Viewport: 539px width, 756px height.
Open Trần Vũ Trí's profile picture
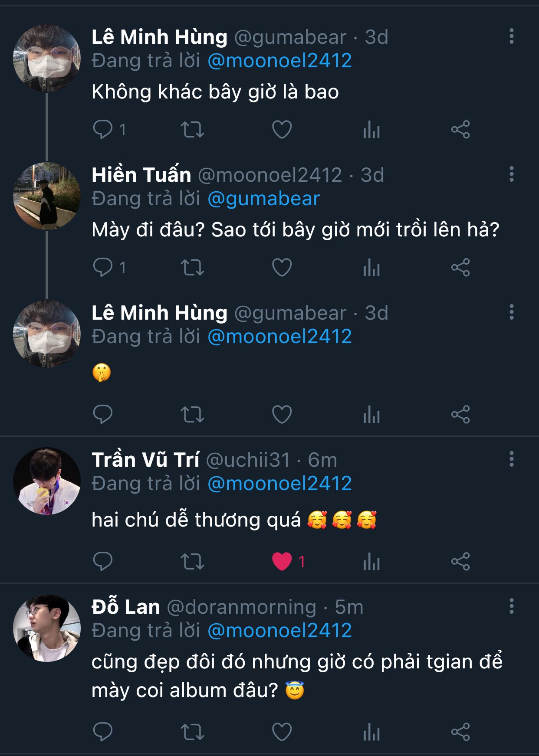pos(47,481)
